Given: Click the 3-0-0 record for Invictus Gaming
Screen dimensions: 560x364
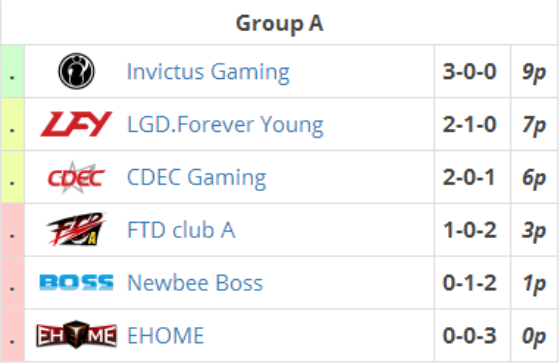Looking at the screenshot, I should tap(470, 71).
